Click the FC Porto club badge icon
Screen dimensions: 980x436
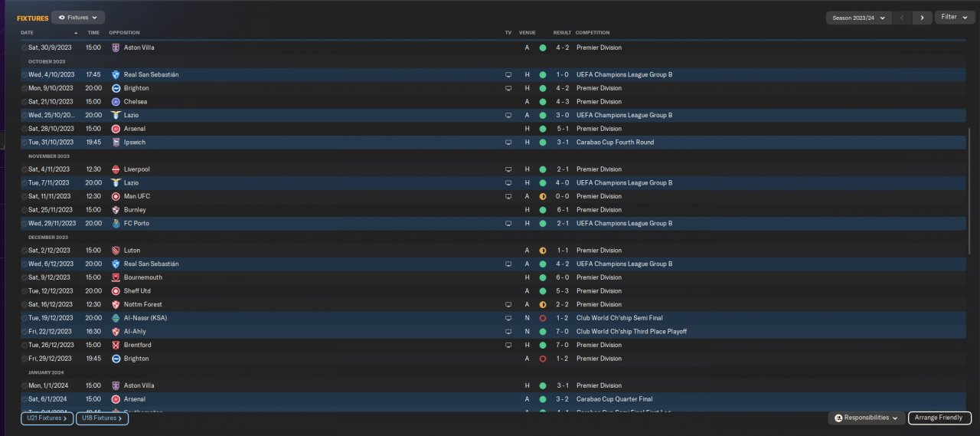point(116,224)
